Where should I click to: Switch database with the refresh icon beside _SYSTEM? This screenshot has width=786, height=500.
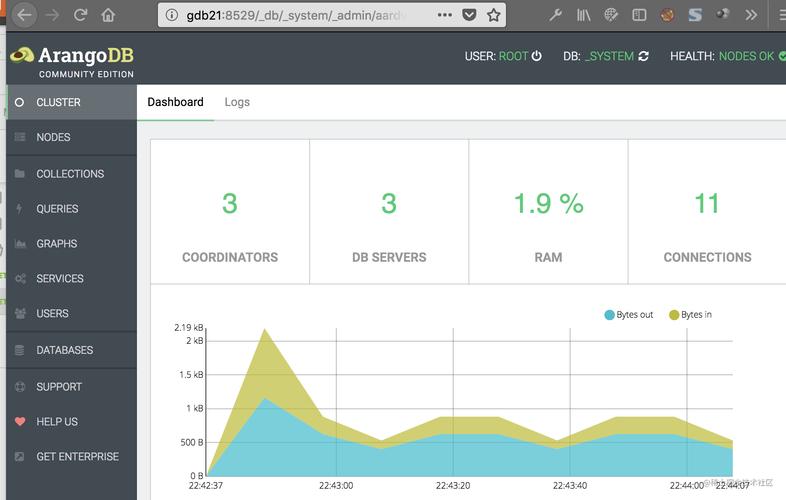(x=643, y=56)
